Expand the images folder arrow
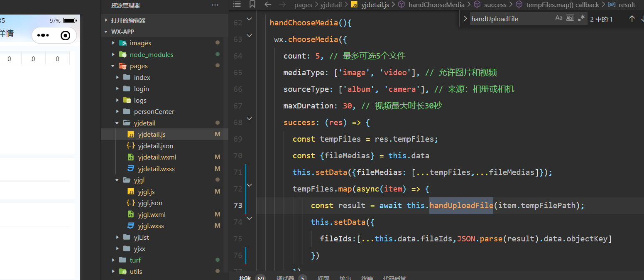This screenshot has width=644, height=280. coord(113,43)
